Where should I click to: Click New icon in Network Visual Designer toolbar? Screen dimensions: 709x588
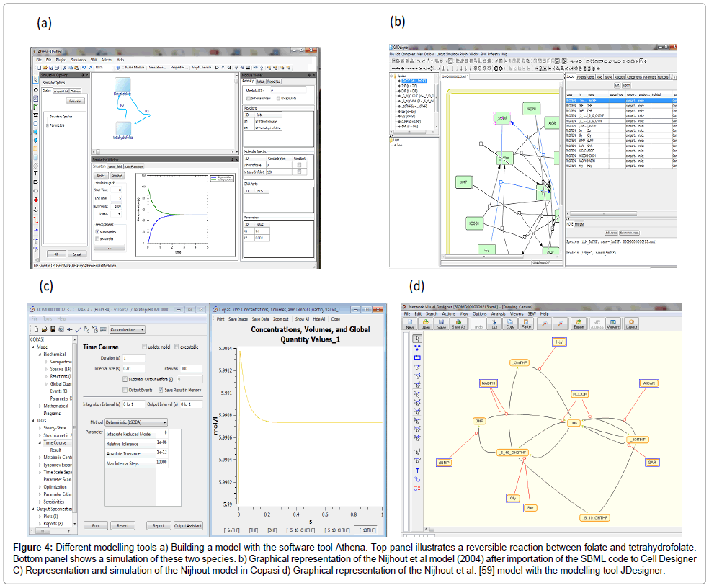pos(410,324)
